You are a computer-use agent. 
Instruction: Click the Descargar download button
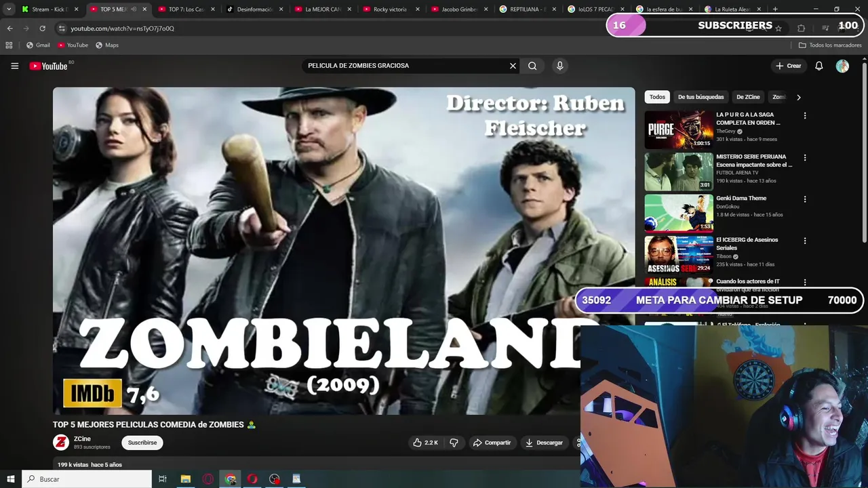(x=544, y=443)
